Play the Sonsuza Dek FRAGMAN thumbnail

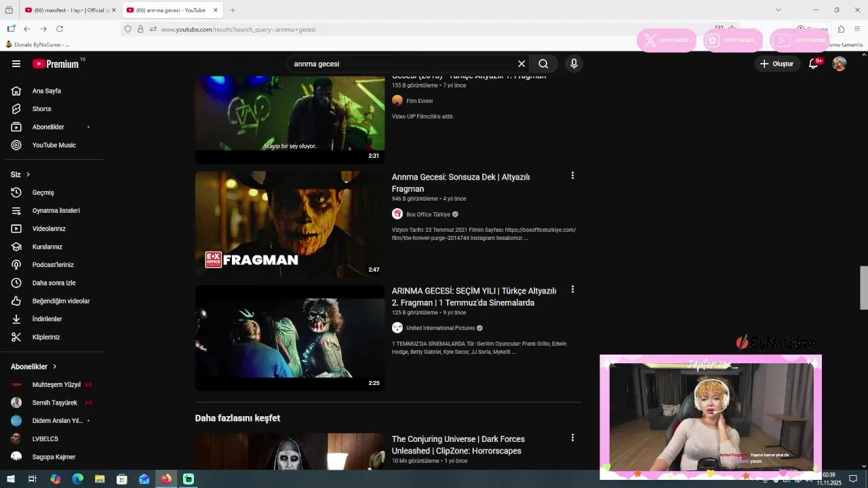pos(290,224)
